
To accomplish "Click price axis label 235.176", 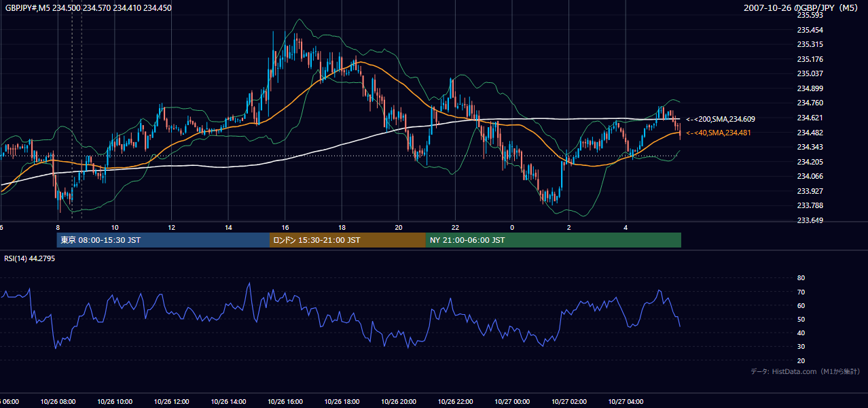I will (x=810, y=59).
